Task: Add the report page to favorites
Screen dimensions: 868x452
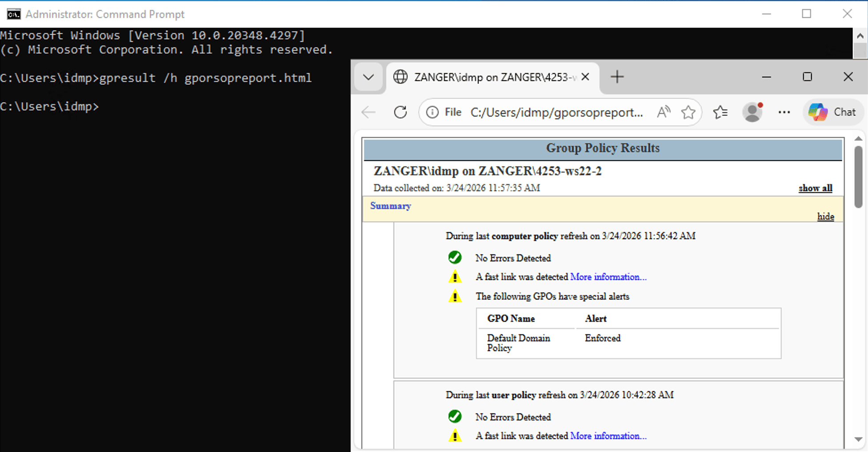Action: 688,112
